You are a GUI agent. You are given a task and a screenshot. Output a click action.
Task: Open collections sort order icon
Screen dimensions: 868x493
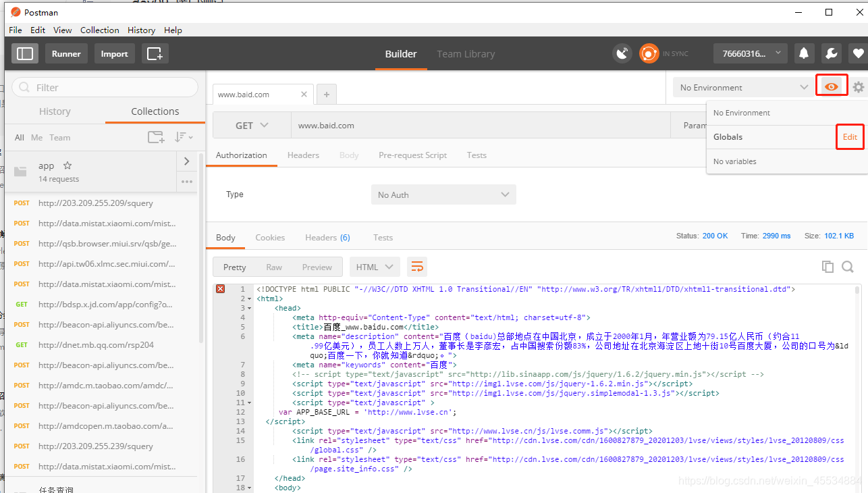pyautogui.click(x=183, y=137)
